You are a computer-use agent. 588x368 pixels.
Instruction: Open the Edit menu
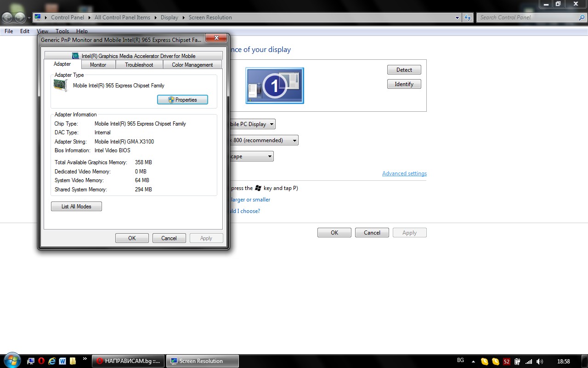tap(25, 31)
